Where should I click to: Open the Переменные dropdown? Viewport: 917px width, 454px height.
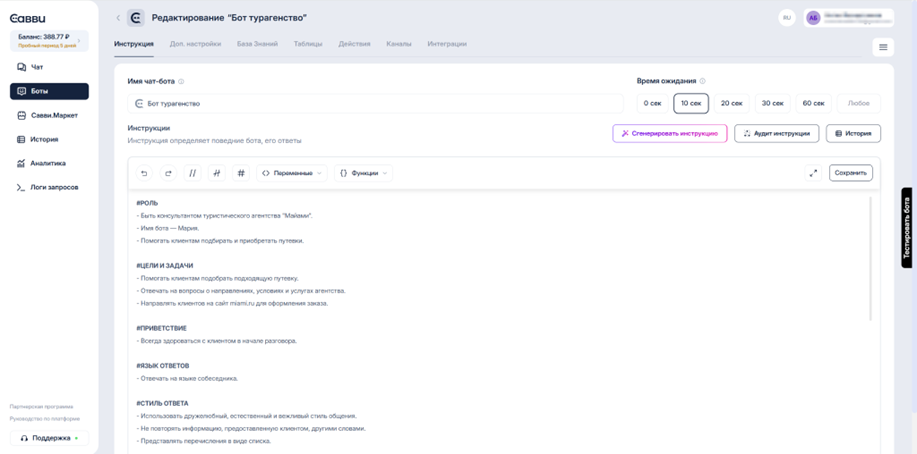[292, 173]
